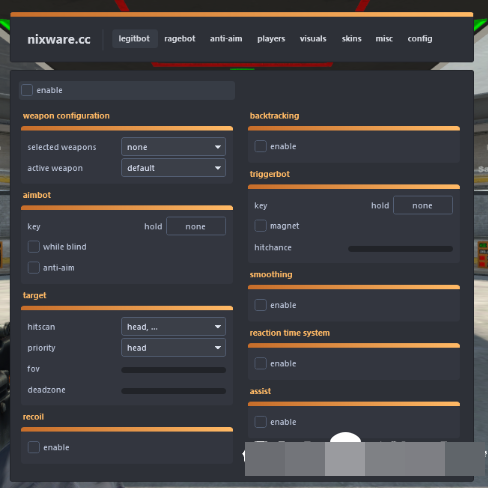
Task: Toggle the assist enable checkbox
Action: pos(260,422)
